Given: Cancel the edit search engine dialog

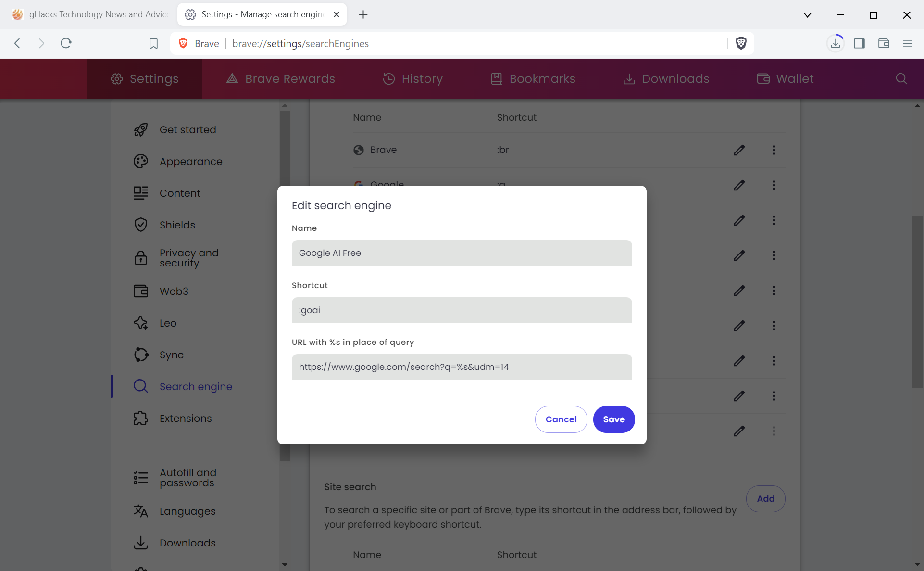Looking at the screenshot, I should click(x=561, y=419).
